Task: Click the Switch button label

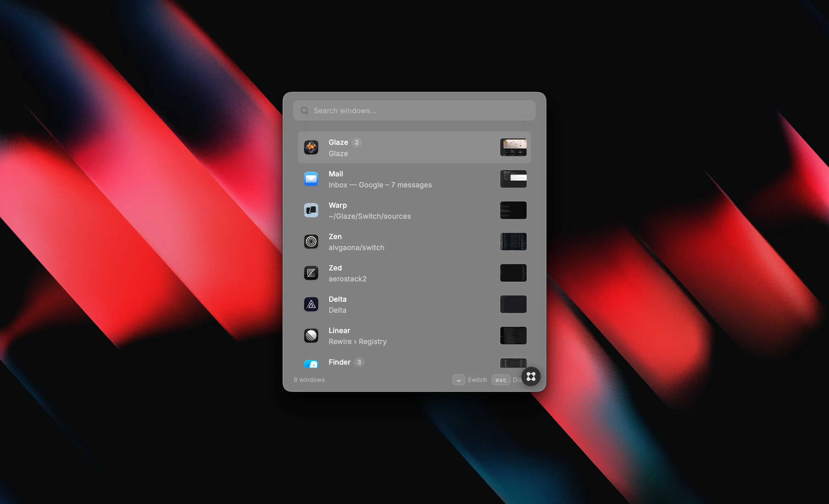Action: click(477, 380)
